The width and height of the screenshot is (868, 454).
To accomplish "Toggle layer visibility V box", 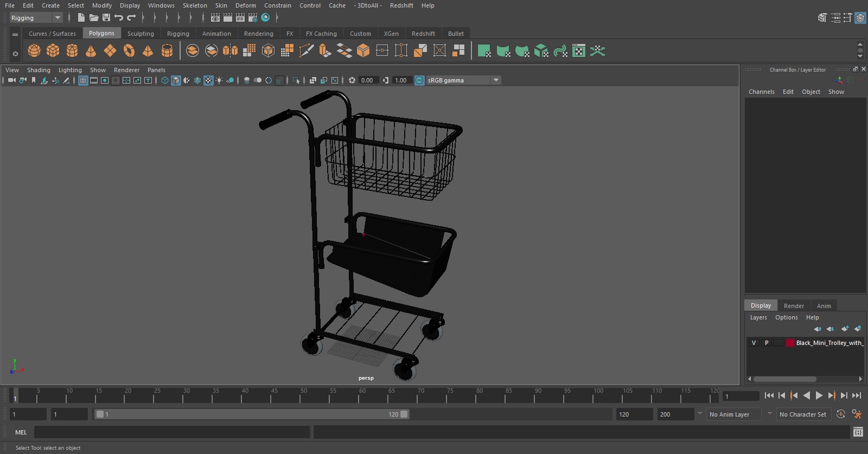I will (754, 343).
